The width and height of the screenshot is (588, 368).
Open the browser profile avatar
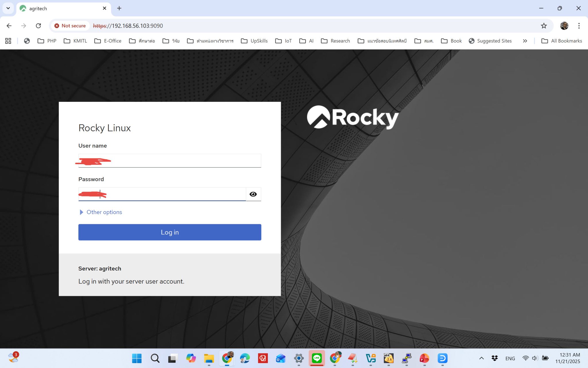564,26
